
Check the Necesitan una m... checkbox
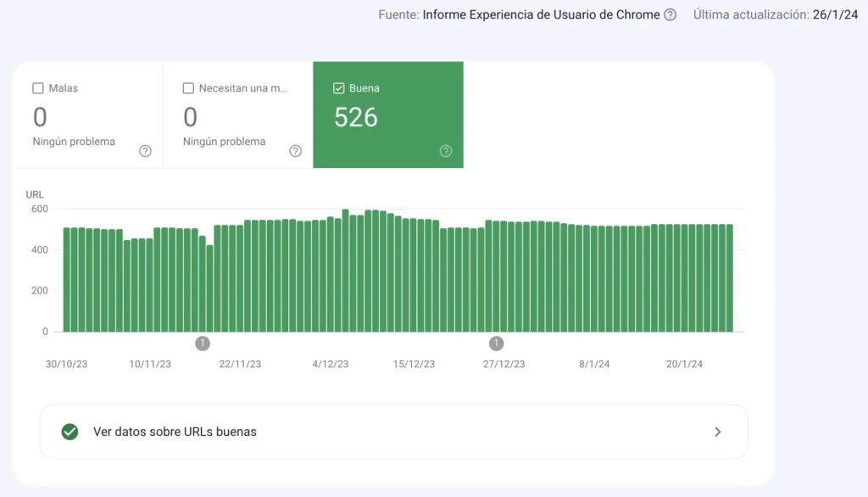coord(188,88)
